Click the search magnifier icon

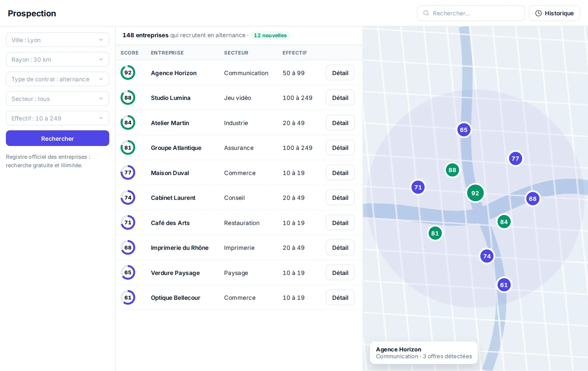(426, 13)
